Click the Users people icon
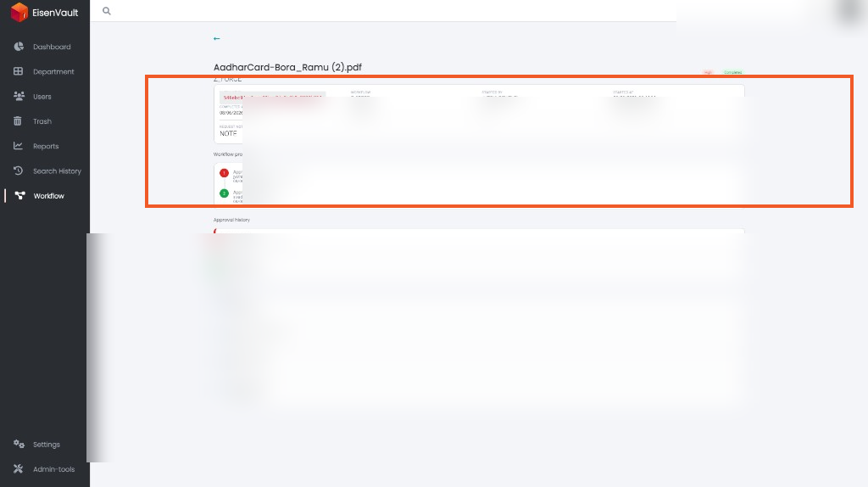The width and height of the screenshot is (868, 487). coord(19,97)
